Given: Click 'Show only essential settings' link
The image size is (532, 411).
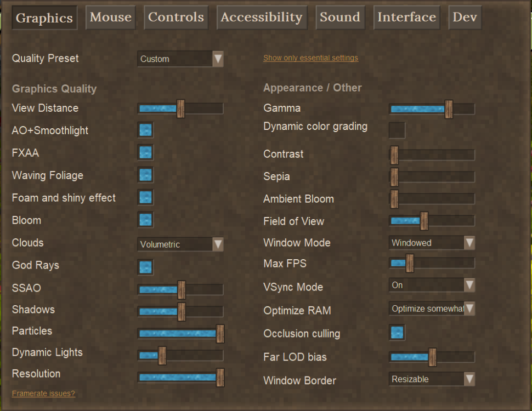Looking at the screenshot, I should (x=311, y=58).
